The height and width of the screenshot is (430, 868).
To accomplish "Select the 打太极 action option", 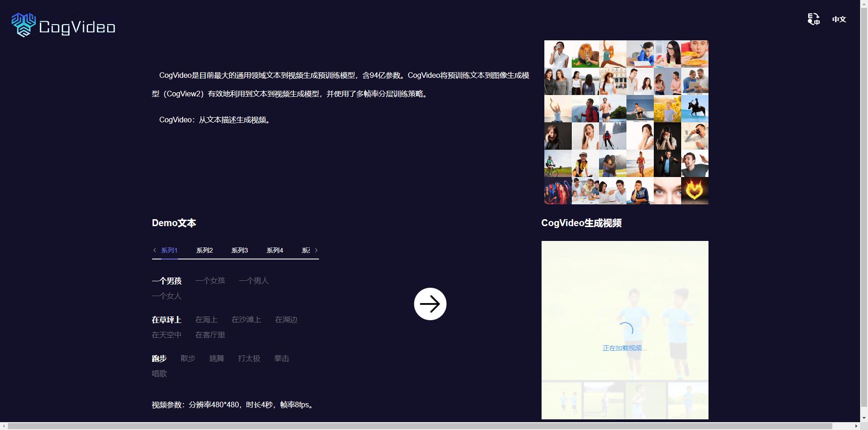I will [x=249, y=358].
